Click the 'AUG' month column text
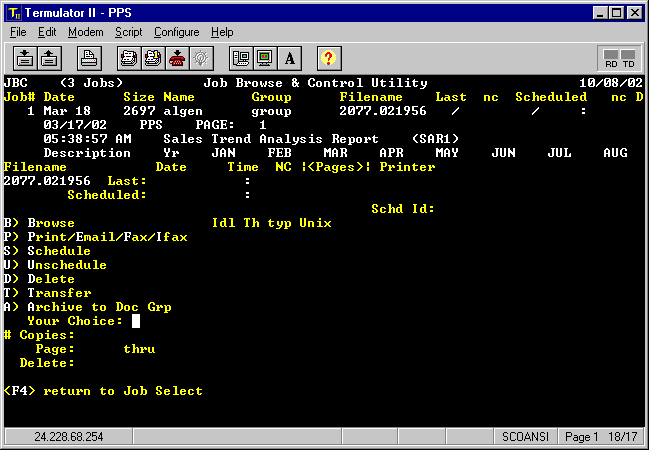The height and width of the screenshot is (450, 649). tap(615, 153)
